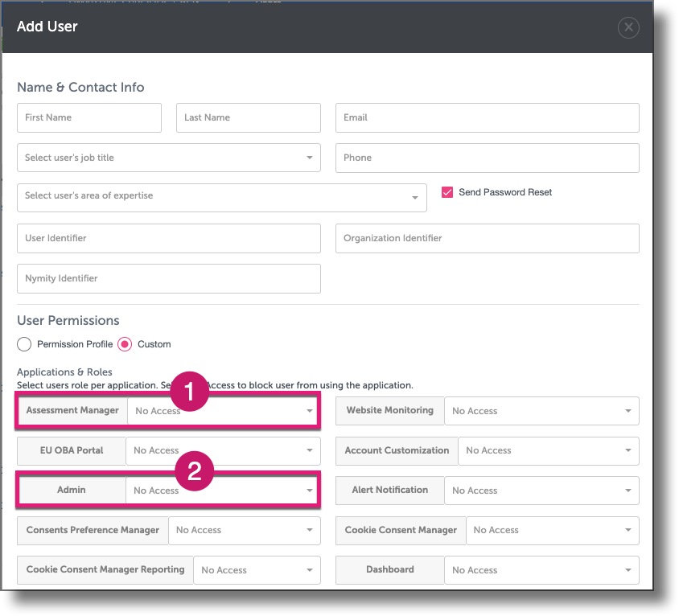This screenshot has width=679, height=616.
Task: Click the Admin application label
Action: pos(70,491)
